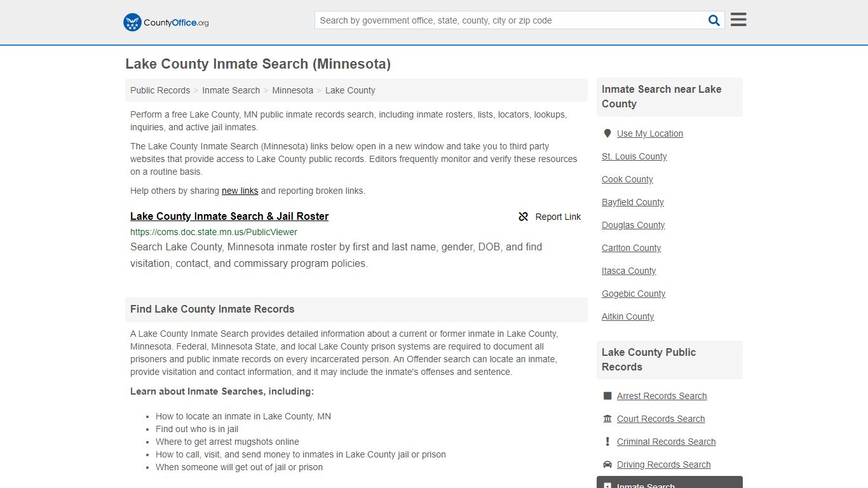Viewport: 868px width, 488px height.
Task: Click 'Learn about Inmate Searches, including:' text
Action: click(222, 391)
